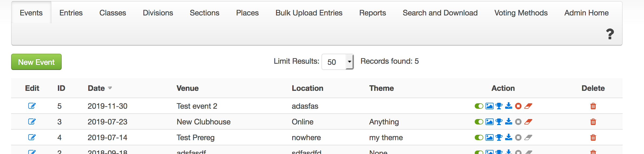Toggle the green switch for New Clubhouse

479,122
